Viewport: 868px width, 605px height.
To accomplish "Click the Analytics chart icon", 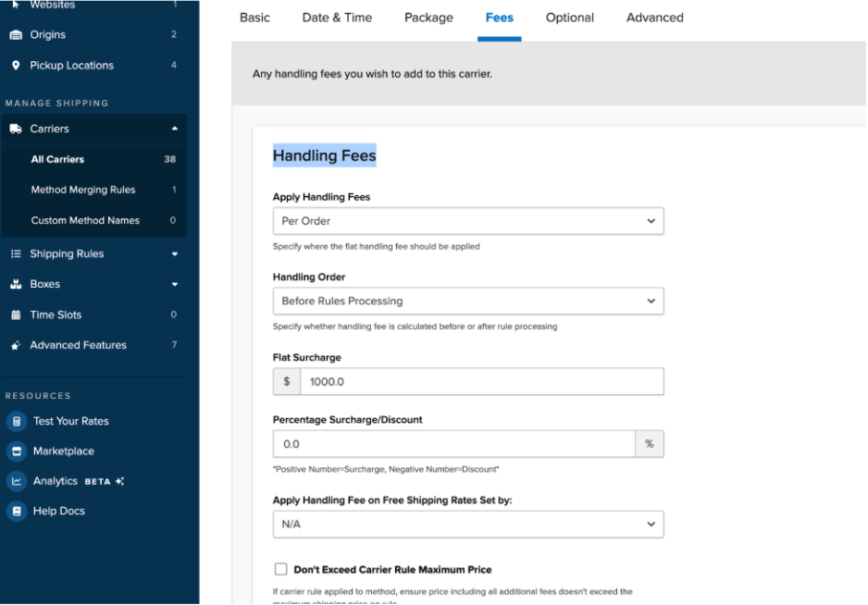I will (16, 482).
